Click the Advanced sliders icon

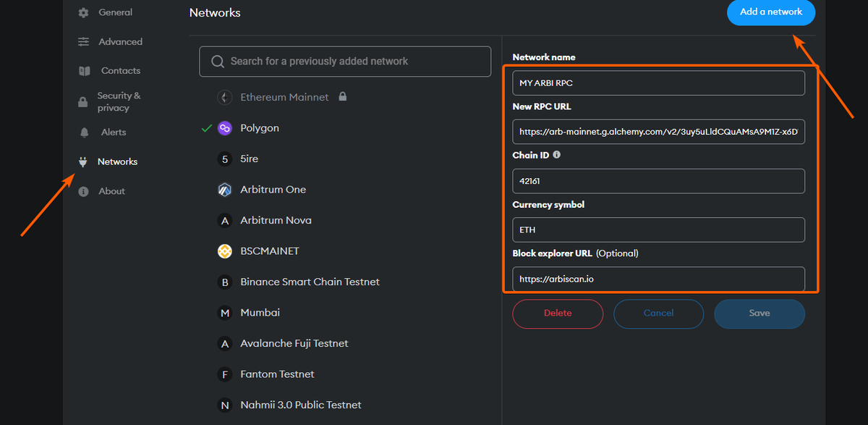point(84,41)
